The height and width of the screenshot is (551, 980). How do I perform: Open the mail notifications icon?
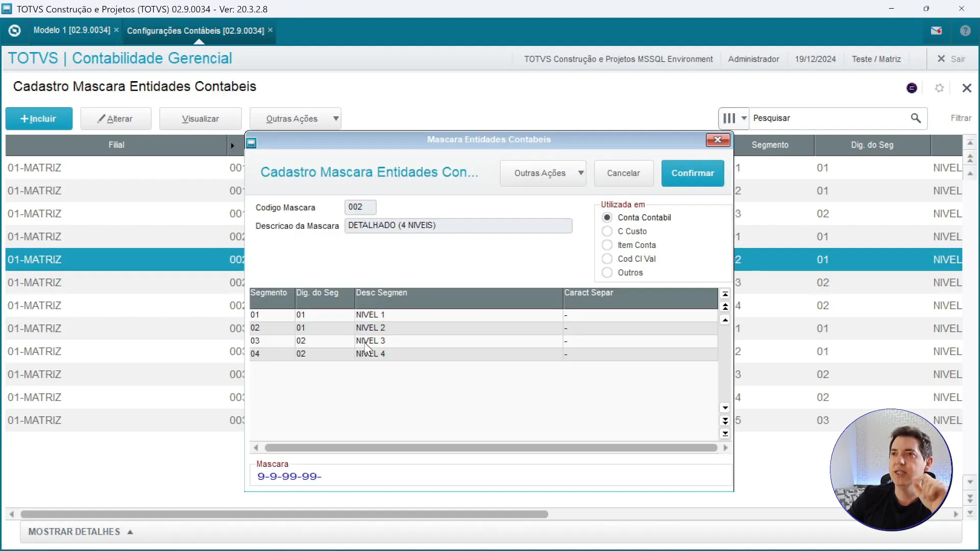936,31
